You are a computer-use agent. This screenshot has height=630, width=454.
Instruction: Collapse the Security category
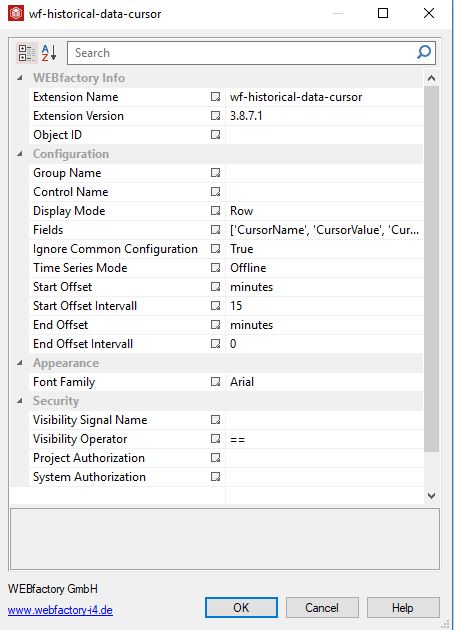[20, 401]
